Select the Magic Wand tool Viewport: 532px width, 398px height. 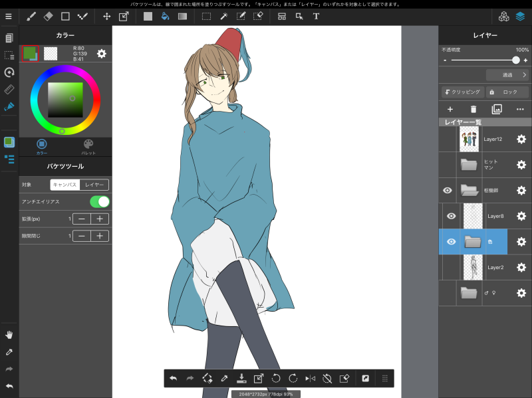pos(224,16)
